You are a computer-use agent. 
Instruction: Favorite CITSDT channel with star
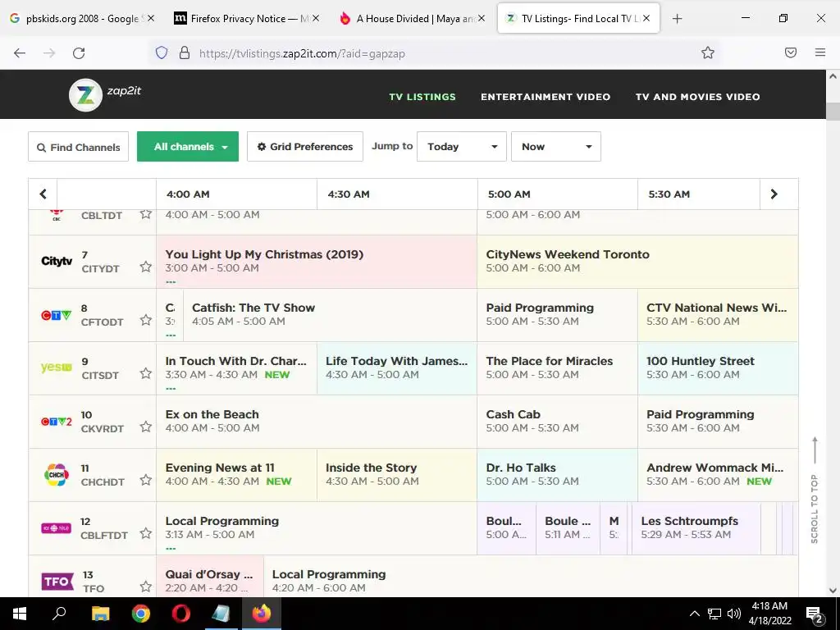(146, 373)
